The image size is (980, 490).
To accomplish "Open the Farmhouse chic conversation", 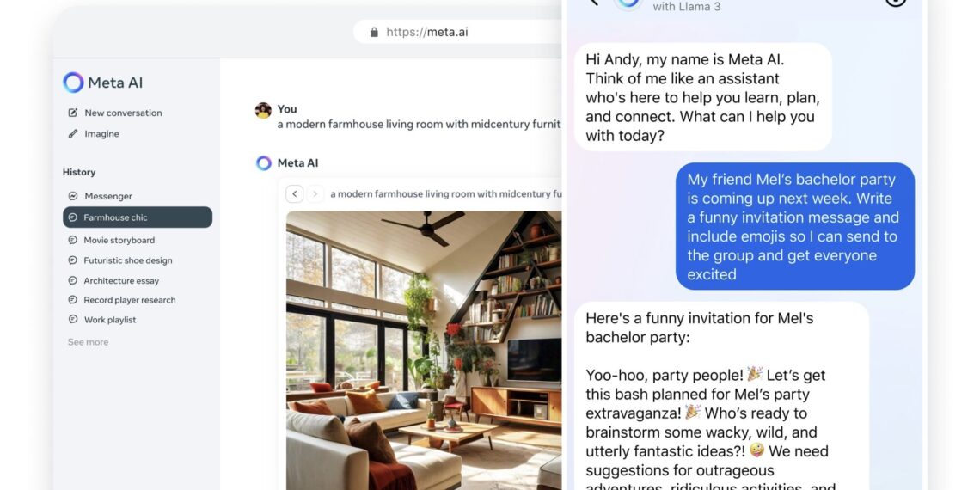I will (138, 217).
